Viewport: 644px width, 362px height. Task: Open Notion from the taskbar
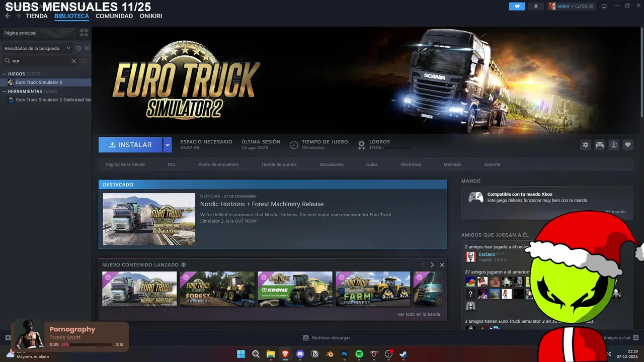[315, 354]
